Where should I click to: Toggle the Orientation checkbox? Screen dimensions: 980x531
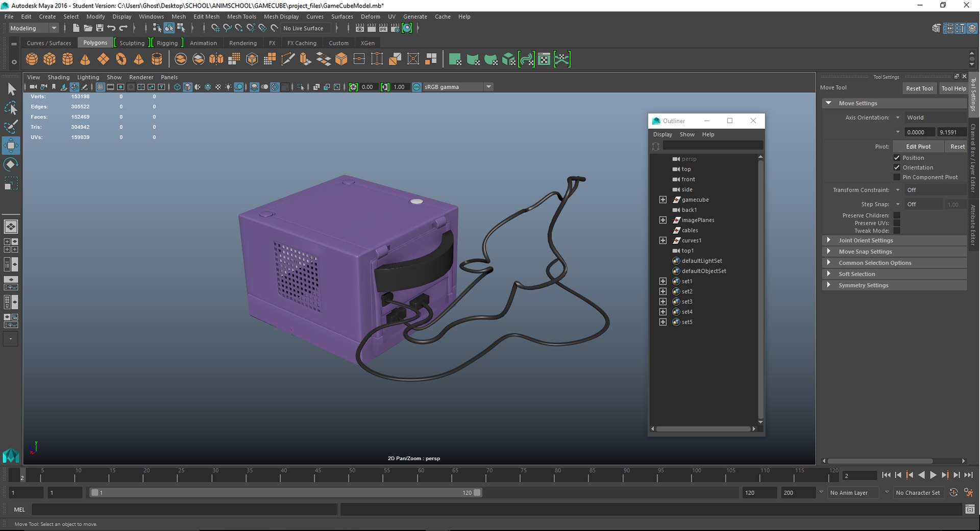tap(897, 167)
